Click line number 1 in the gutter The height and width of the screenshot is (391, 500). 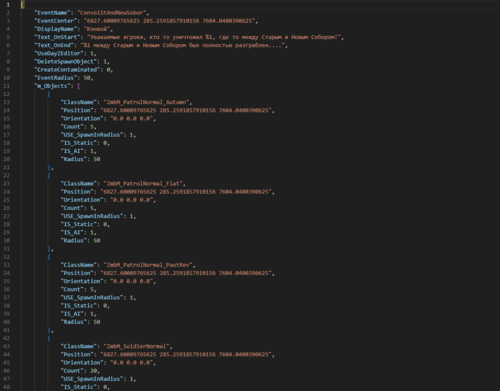click(x=8, y=5)
